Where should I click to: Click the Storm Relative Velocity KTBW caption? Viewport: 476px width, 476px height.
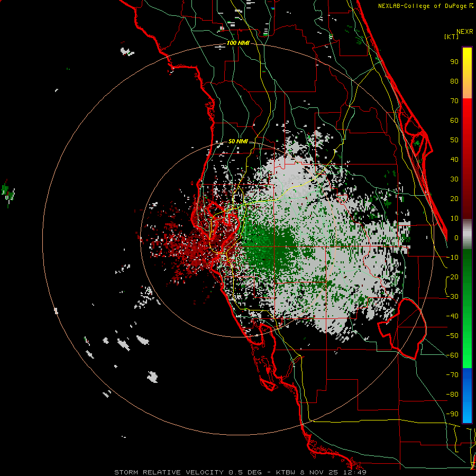click(x=240, y=472)
